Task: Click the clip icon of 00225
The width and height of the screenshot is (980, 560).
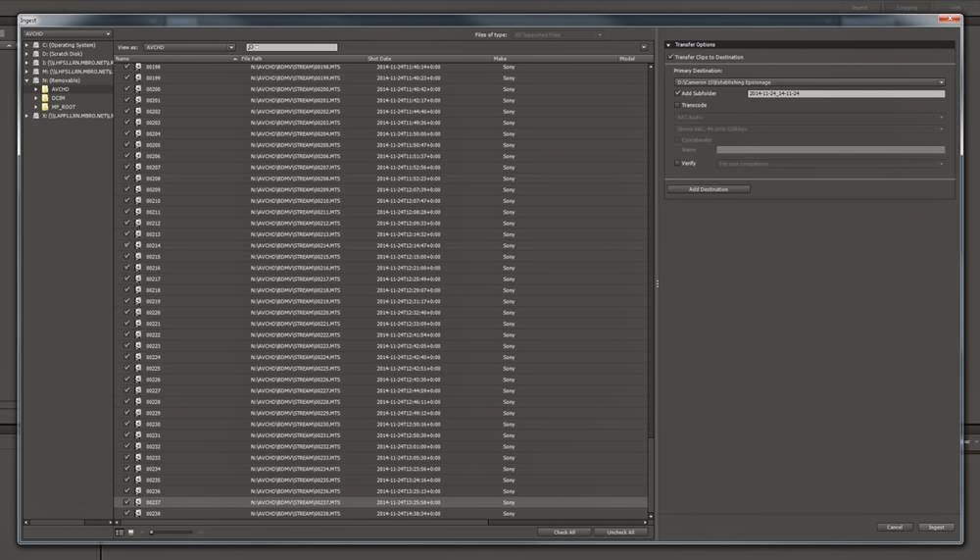Action: tap(138, 369)
